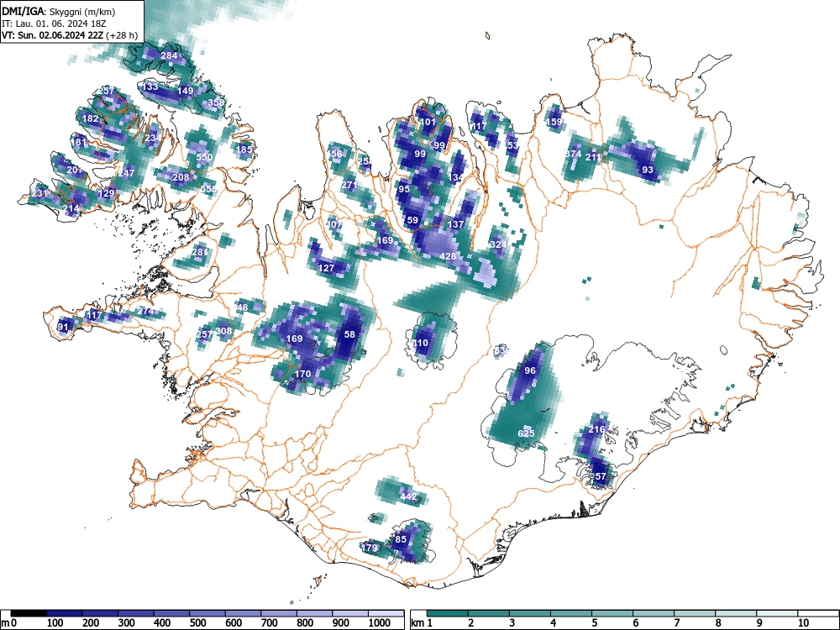Click the visibility value 231 on the map

[x=40, y=193]
